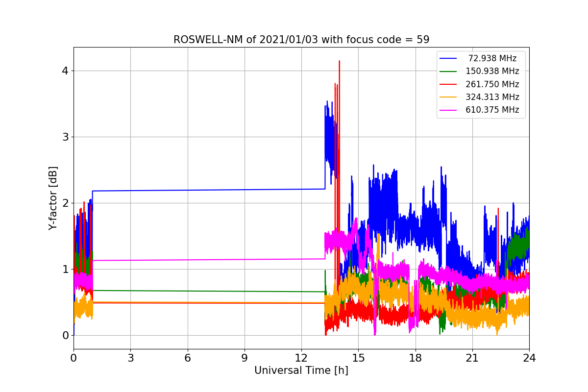
Task: Click the tall red spike peak above 4 dB
Action: [339, 62]
